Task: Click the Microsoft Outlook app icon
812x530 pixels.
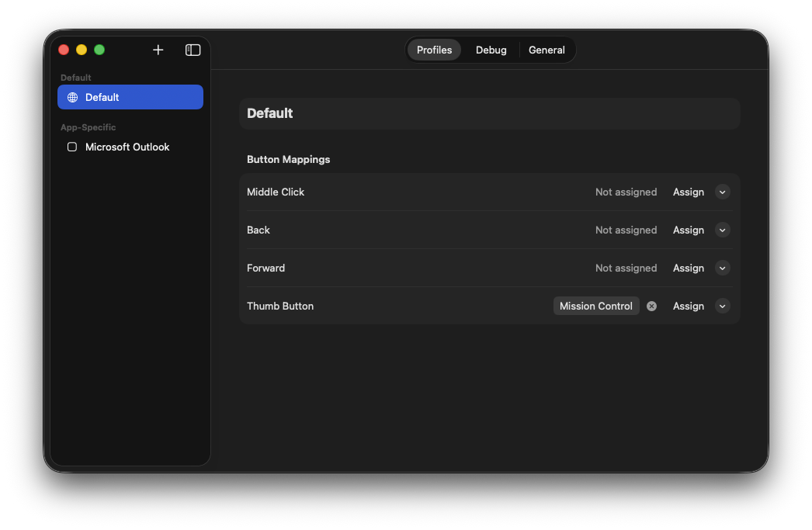Action: tap(71, 147)
